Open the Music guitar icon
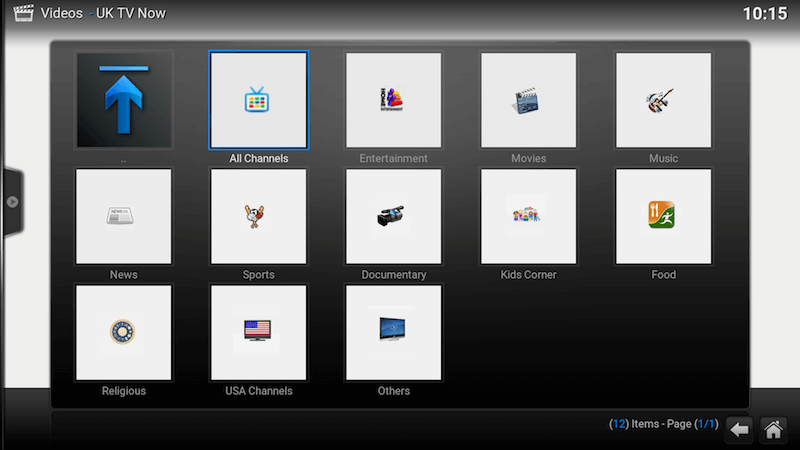This screenshot has width=800, height=450. (x=663, y=99)
